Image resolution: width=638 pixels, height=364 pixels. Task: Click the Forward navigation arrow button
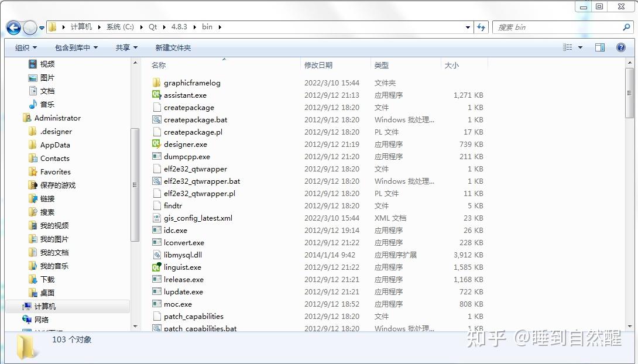(x=30, y=28)
